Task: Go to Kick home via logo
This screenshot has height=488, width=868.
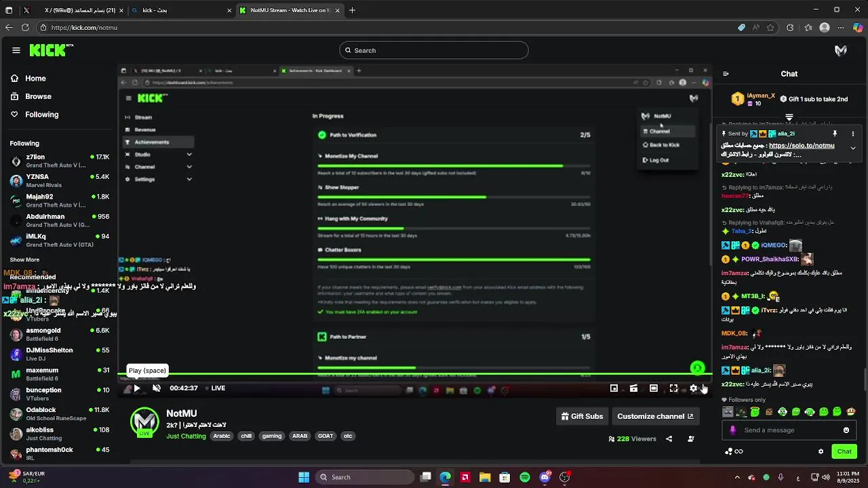Action: [51, 50]
